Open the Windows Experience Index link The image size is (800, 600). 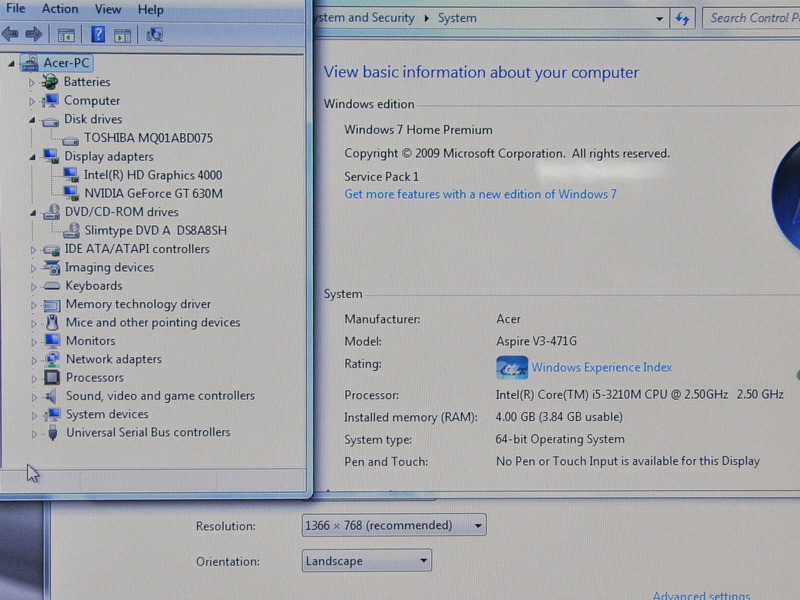(602, 367)
